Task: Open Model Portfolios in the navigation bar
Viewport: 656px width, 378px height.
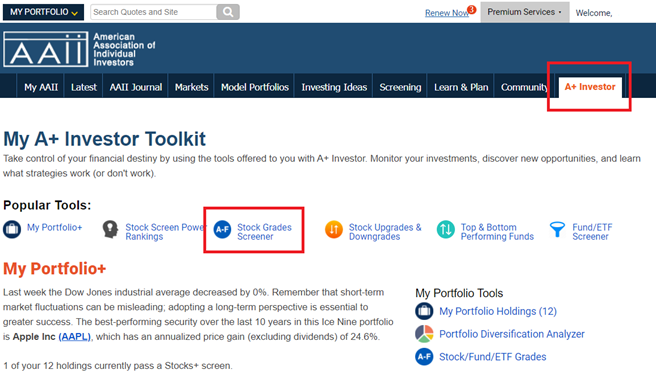Action: click(x=255, y=87)
